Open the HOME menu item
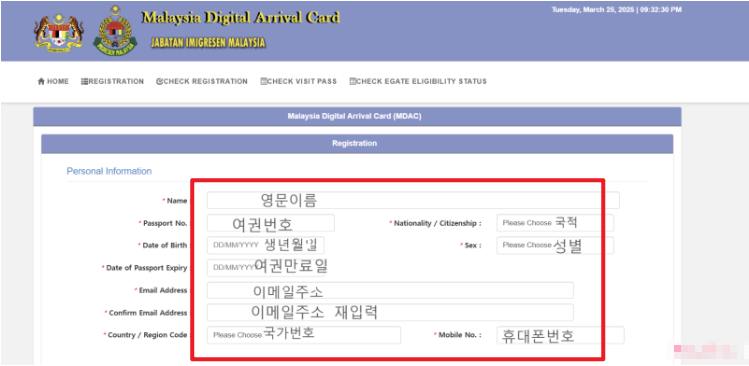 pos(53,81)
